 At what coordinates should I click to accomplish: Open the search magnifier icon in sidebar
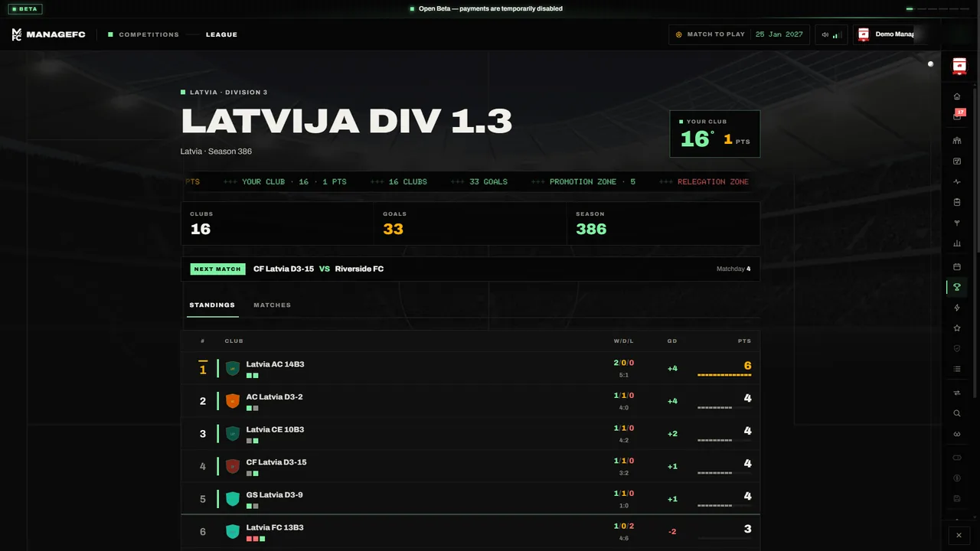click(x=956, y=413)
